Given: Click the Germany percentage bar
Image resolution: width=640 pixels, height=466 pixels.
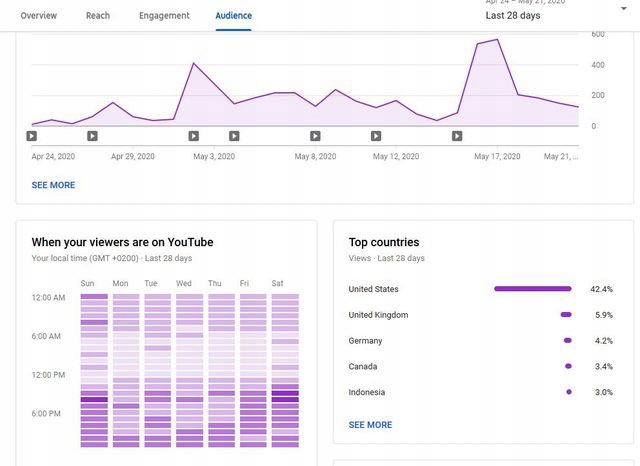Looking at the screenshot, I should pos(568,340).
